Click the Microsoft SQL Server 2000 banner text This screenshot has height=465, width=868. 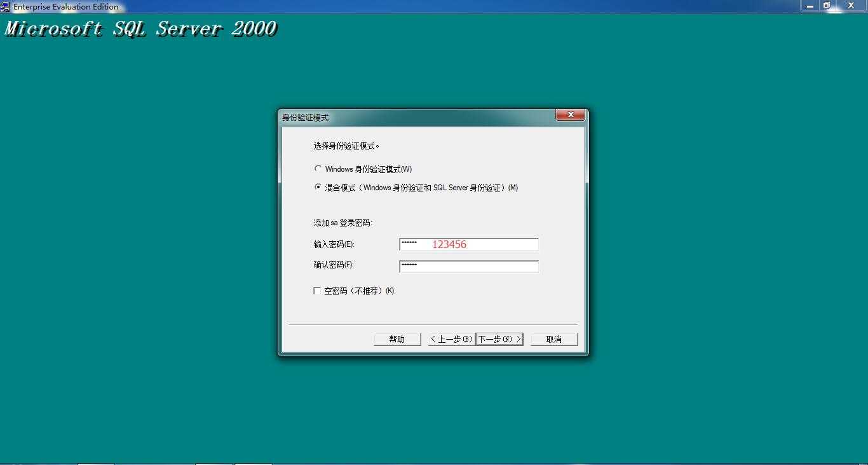tap(140, 29)
